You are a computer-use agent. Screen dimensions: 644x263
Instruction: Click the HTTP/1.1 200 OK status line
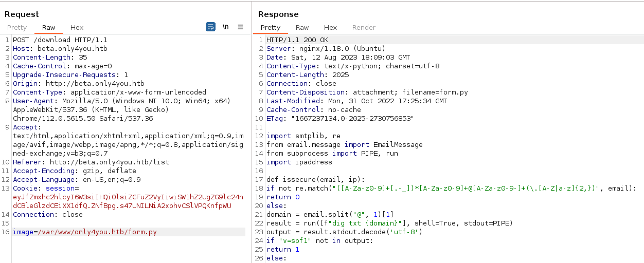coord(297,40)
